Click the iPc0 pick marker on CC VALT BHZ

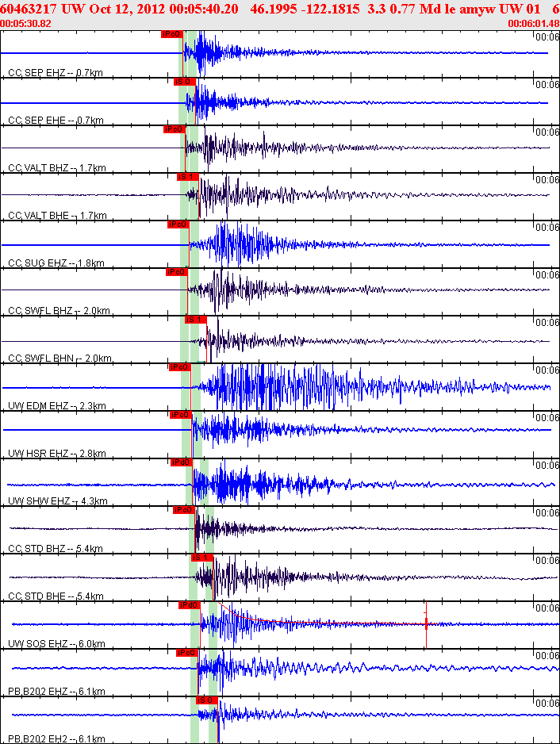pos(175,129)
